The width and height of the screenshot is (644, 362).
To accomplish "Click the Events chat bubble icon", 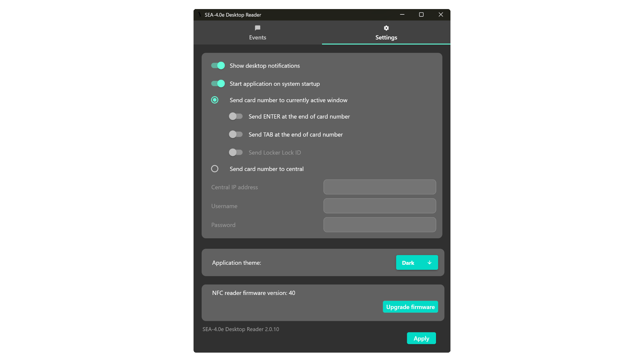I will tap(258, 28).
